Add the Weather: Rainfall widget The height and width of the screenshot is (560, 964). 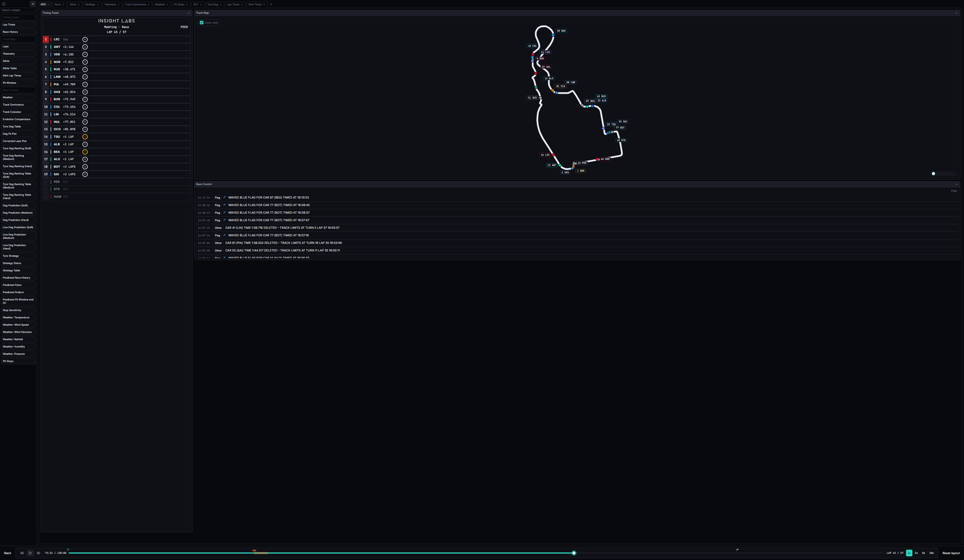pos(18,339)
